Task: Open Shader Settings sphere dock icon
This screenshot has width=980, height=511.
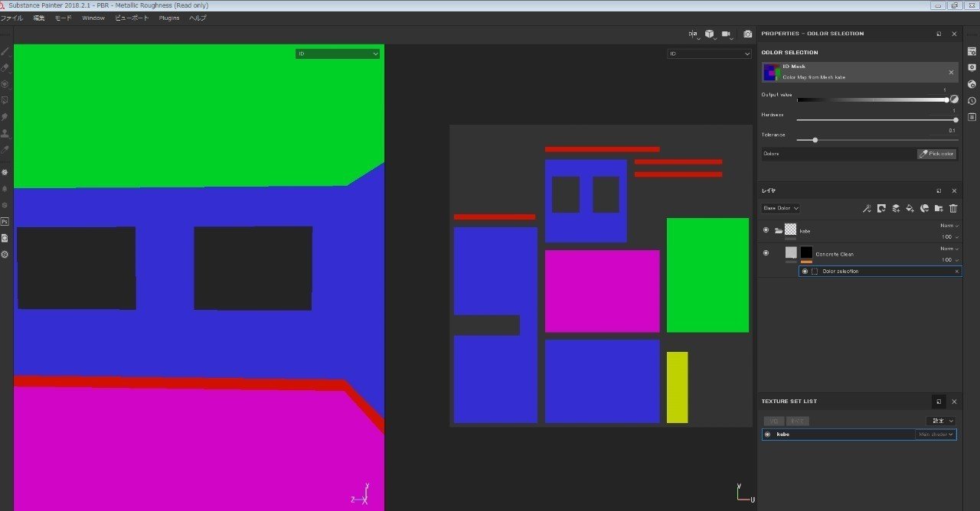Action: click(972, 84)
